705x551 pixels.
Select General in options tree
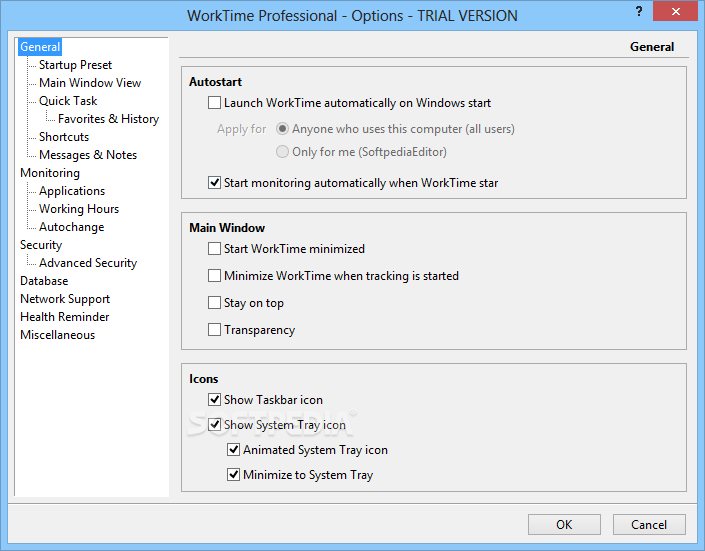[x=40, y=47]
